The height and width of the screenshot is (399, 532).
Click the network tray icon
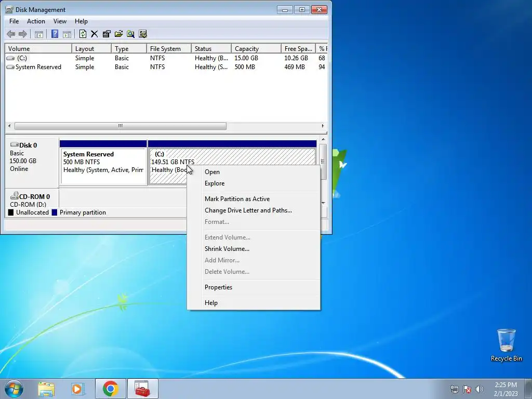[454, 389]
